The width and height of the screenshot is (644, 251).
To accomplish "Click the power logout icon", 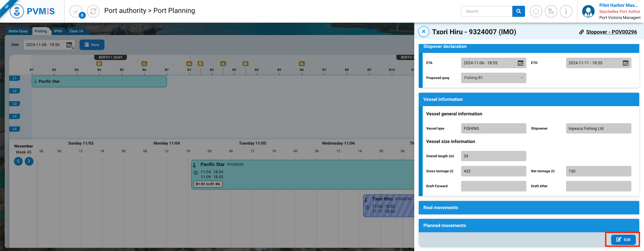I will 536,11.
